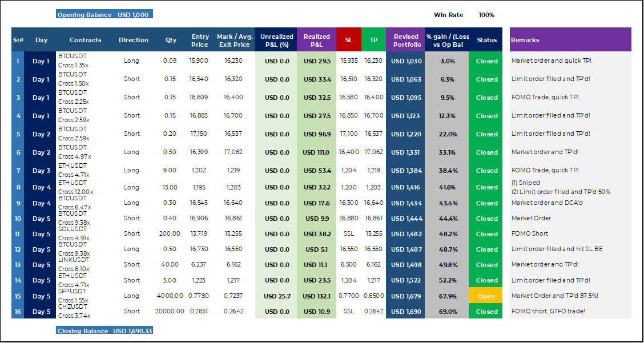Click realized P&L USD 96.9

click(317, 134)
